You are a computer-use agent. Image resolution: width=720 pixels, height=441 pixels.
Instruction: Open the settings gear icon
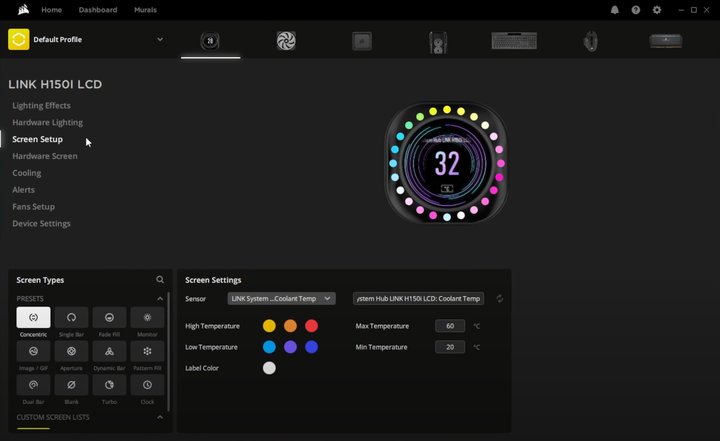657,10
